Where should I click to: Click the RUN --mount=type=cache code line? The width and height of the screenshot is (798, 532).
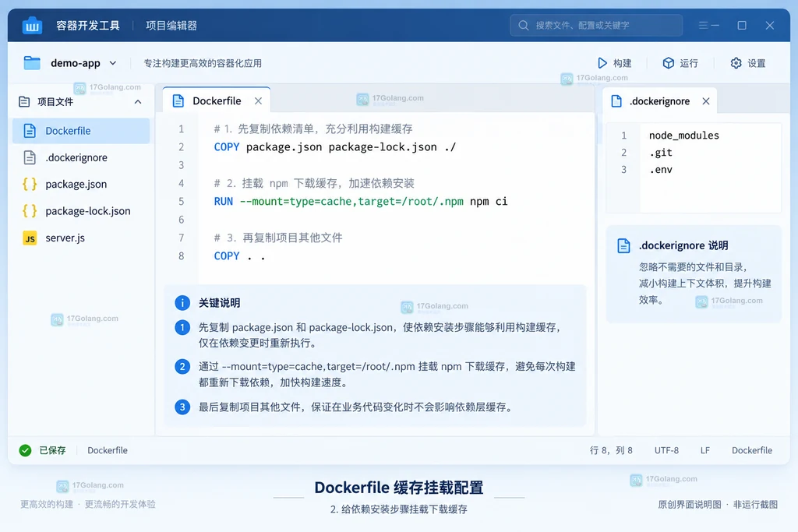tap(361, 202)
